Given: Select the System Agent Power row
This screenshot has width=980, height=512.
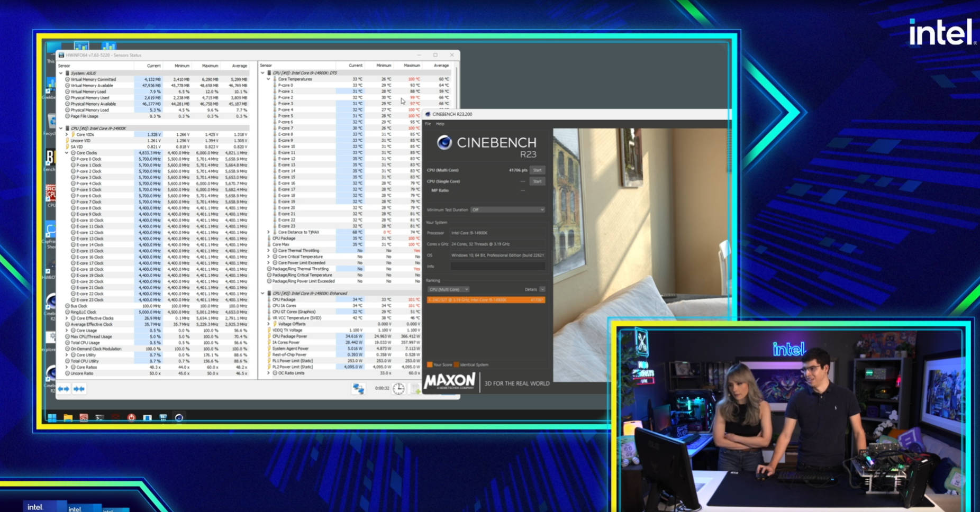Looking at the screenshot, I should pos(343,349).
